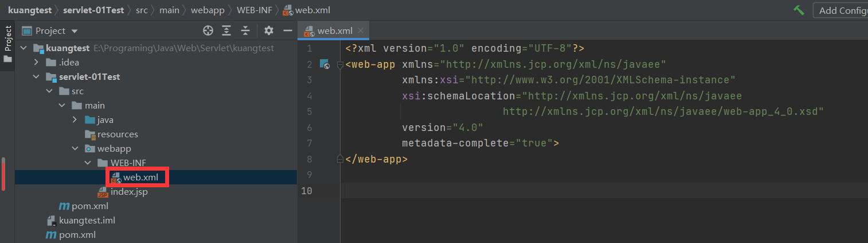Open Project panel settings gear
This screenshot has width=868, height=243.
(269, 30)
